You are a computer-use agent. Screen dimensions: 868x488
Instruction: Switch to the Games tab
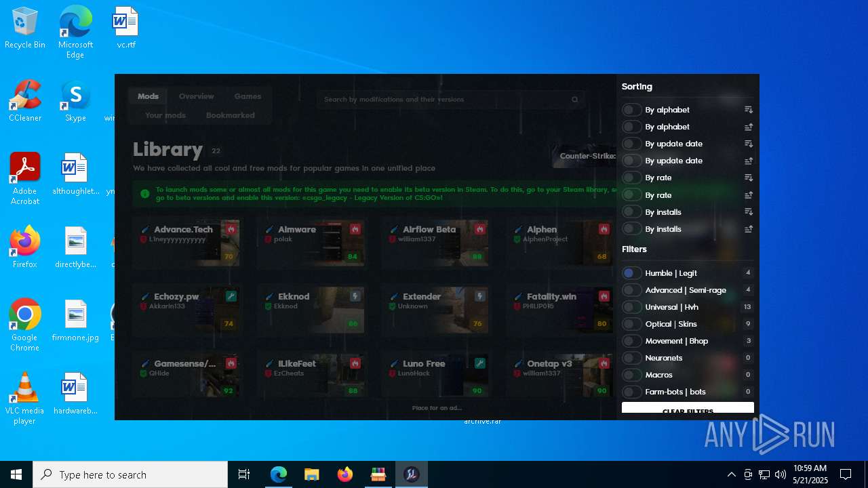[248, 96]
